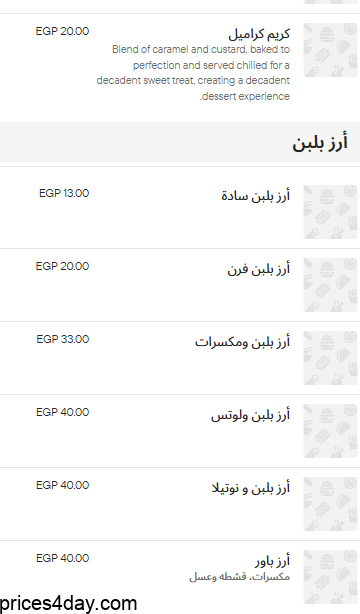Open the أرز باور item title

272,561
